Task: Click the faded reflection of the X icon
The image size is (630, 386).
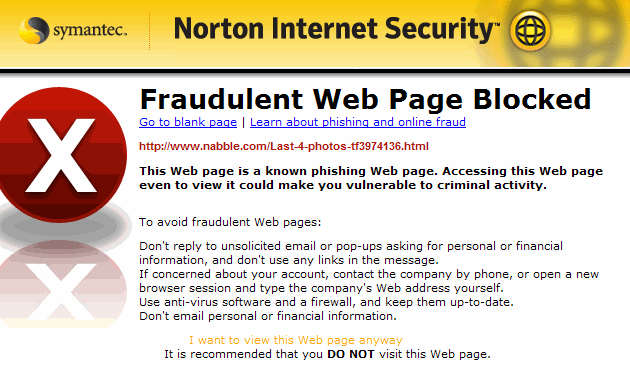Action: pyautogui.click(x=62, y=283)
